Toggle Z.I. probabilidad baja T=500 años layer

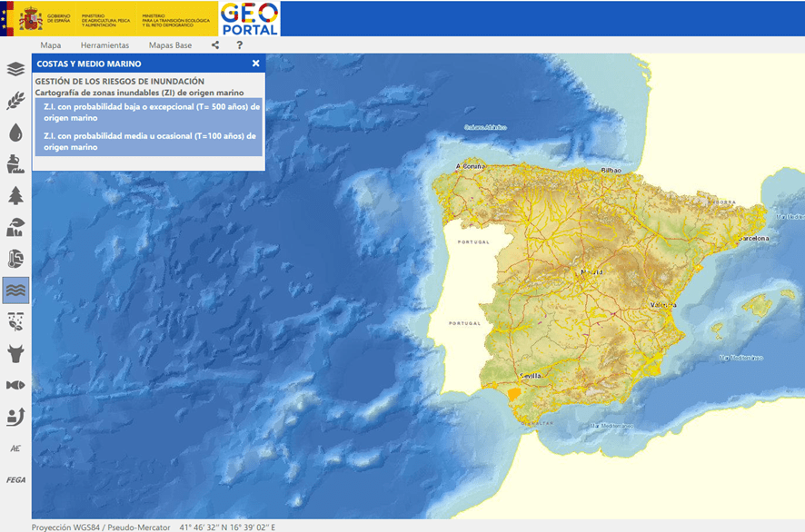pyautogui.click(x=152, y=112)
